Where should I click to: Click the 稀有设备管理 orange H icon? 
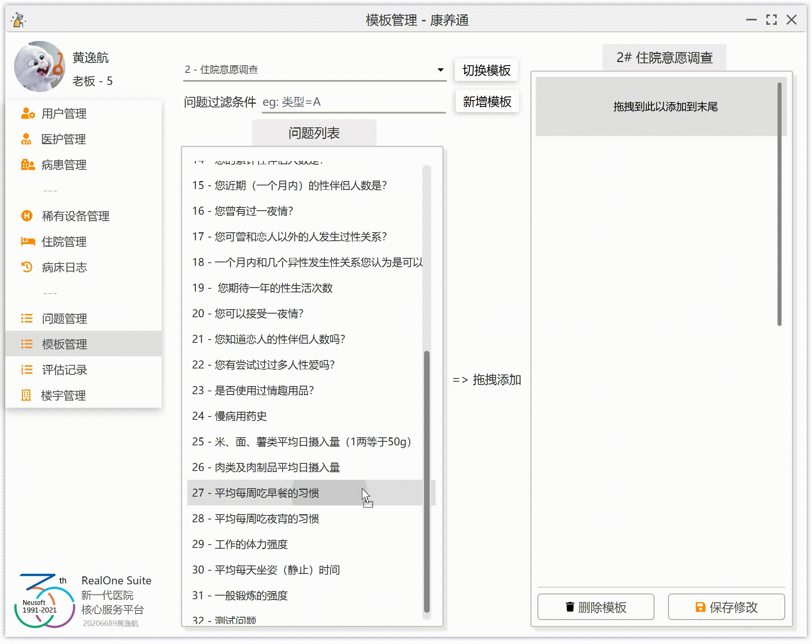(26, 216)
